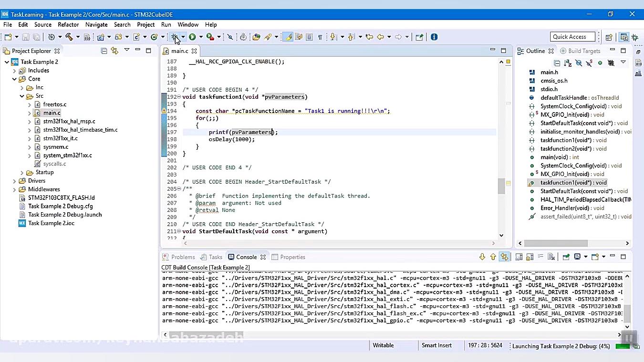Image resolution: width=644 pixels, height=362 pixels.
Task: Open the Project menu
Action: coord(145,24)
